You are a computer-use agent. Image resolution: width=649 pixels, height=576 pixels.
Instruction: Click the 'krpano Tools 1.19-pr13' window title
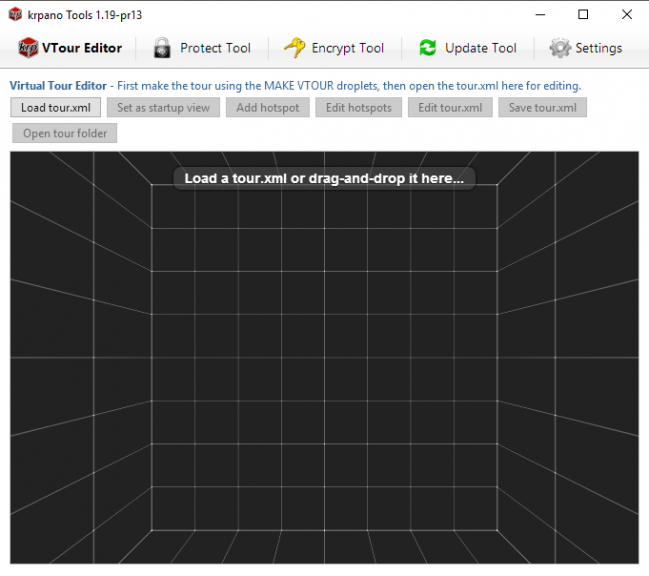click(85, 15)
